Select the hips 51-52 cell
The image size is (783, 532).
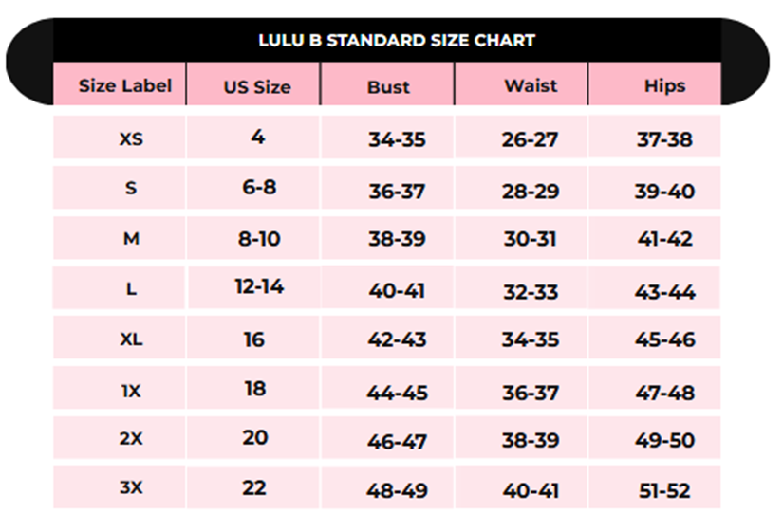664,491
